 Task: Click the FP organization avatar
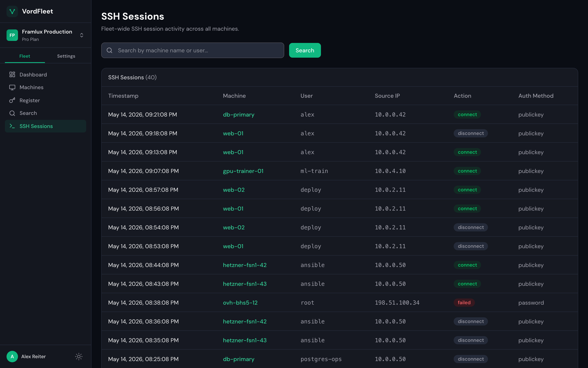(12, 35)
